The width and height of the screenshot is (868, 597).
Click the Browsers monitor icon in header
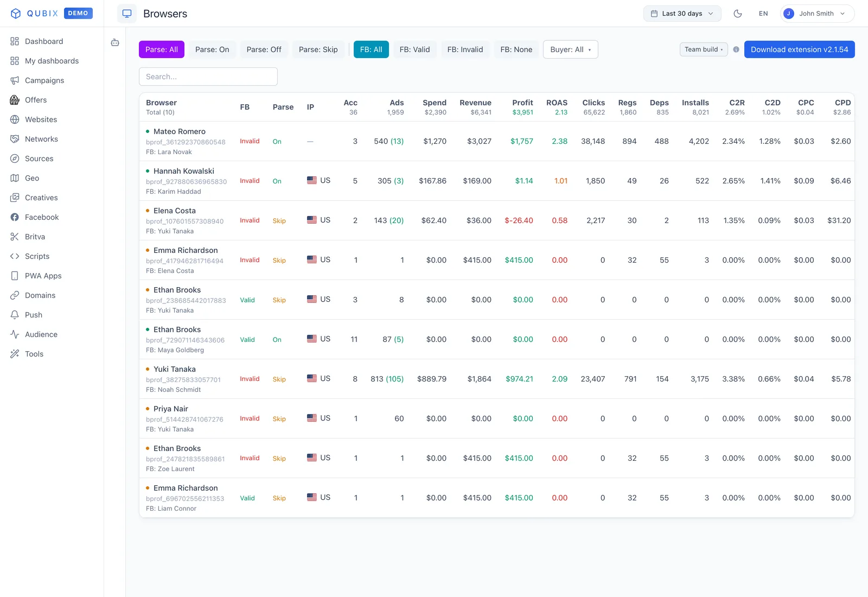[127, 14]
